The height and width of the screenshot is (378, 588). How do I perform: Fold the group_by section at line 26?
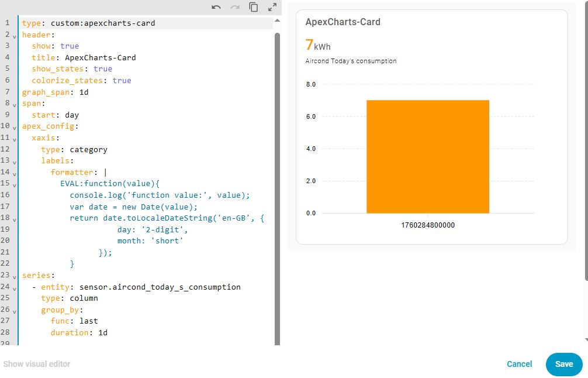click(x=15, y=311)
